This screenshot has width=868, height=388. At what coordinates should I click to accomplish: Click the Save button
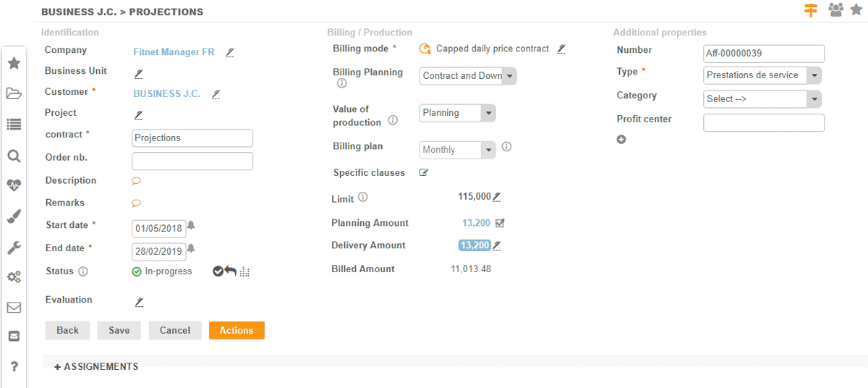pyautogui.click(x=119, y=330)
